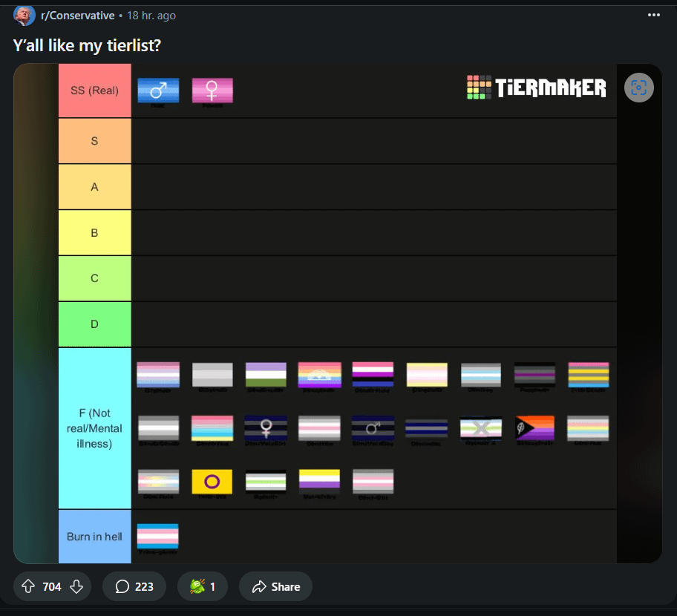Click the blue flag with male symbol
This screenshot has width=677, height=616.
158,91
